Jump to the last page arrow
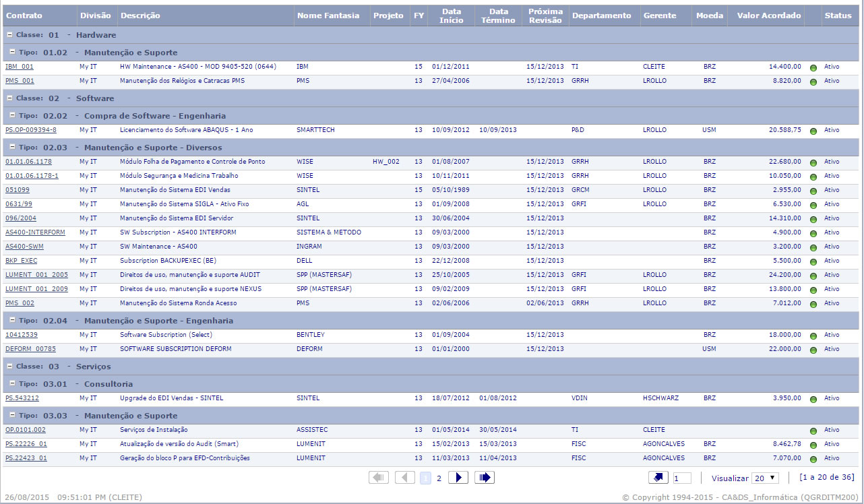This screenshot has width=864, height=504. (484, 478)
